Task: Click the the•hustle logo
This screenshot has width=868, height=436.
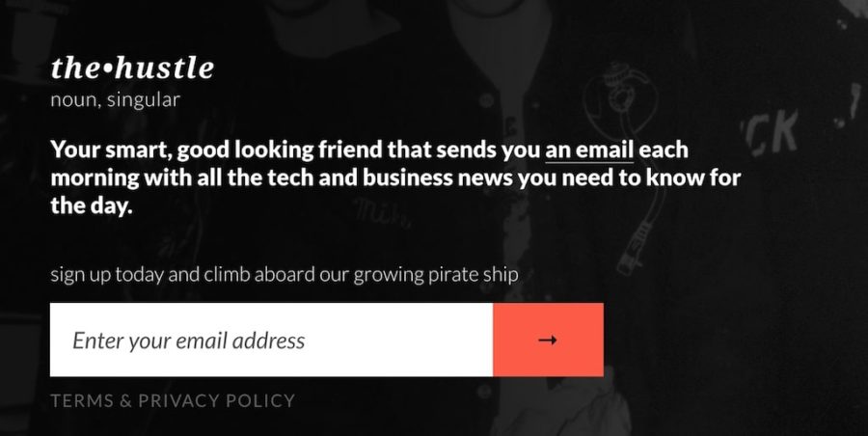Action: click(132, 68)
